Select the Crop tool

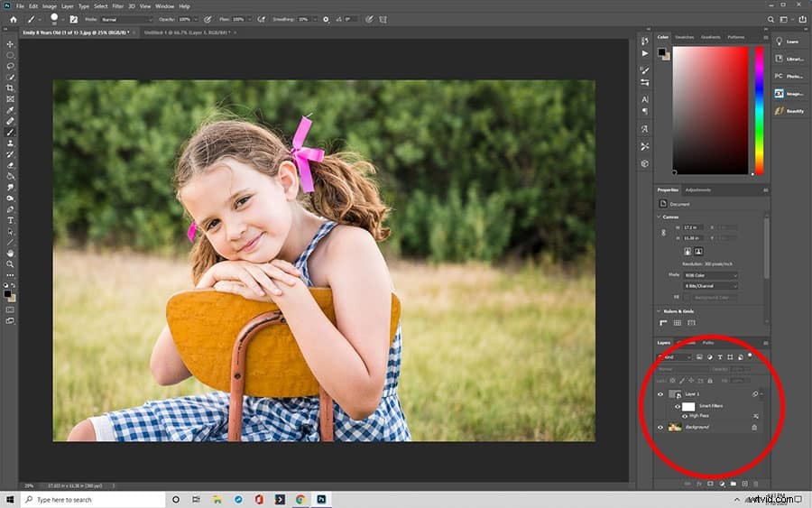10,88
